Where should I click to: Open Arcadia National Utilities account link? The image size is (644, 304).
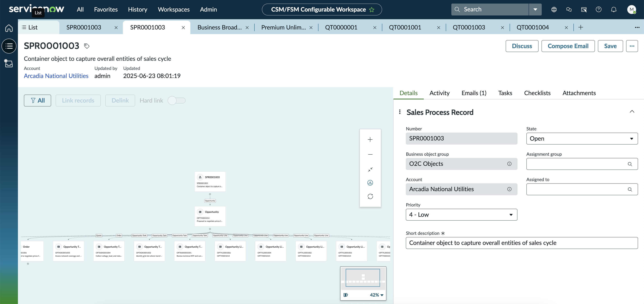(56, 76)
